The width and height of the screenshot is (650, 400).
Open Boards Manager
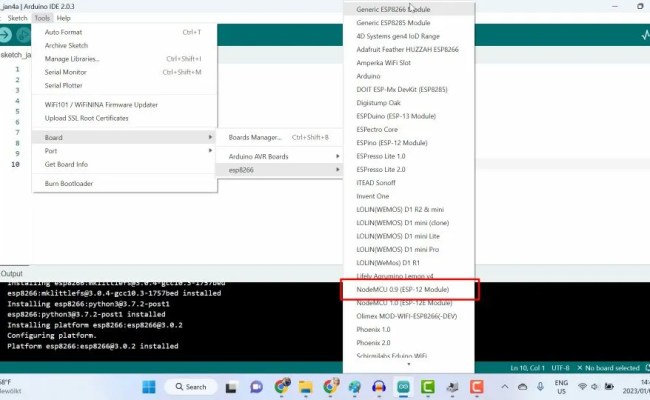[279, 137]
